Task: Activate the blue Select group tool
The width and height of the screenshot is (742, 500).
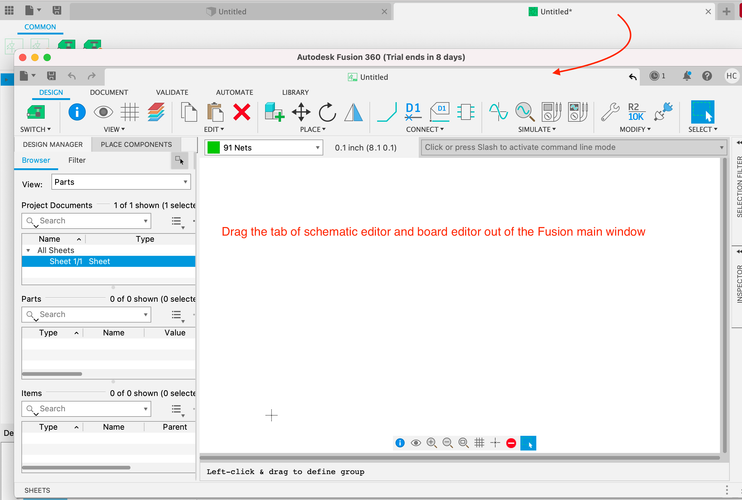Action: pos(702,112)
